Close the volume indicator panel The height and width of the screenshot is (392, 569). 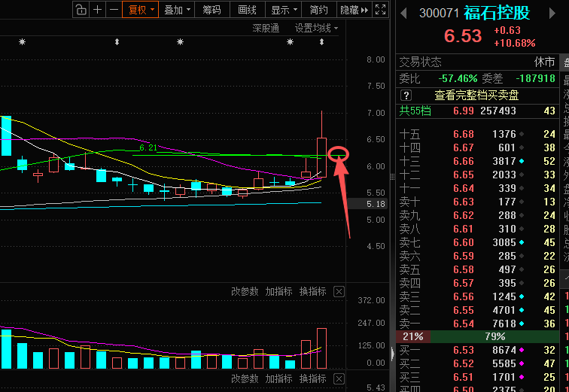pos(339,291)
